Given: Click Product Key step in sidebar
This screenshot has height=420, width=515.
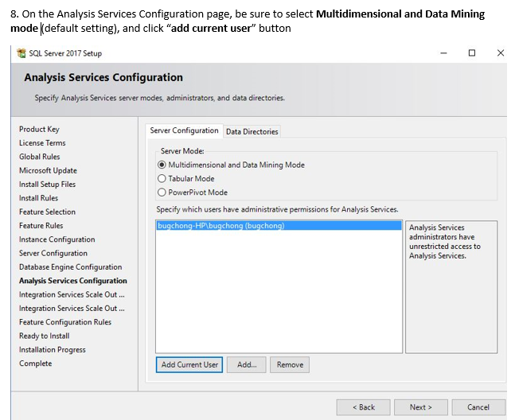Looking at the screenshot, I should pyautogui.click(x=39, y=130).
